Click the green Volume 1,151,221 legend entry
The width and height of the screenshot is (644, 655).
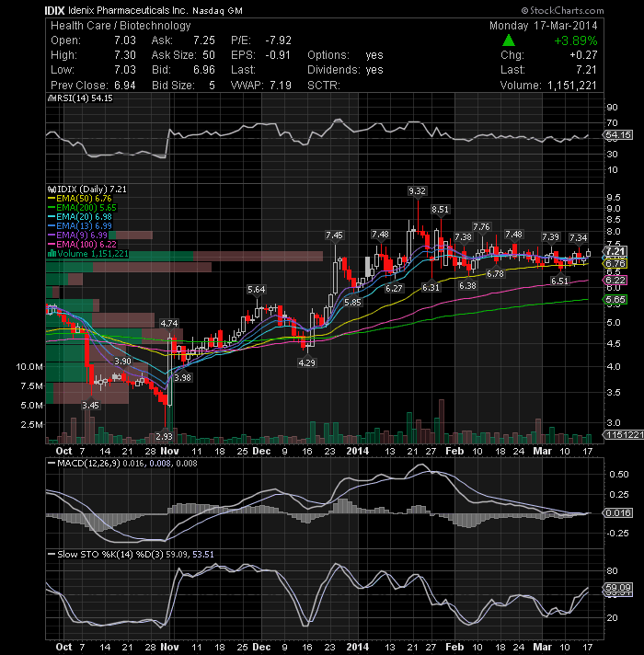pos(88,254)
